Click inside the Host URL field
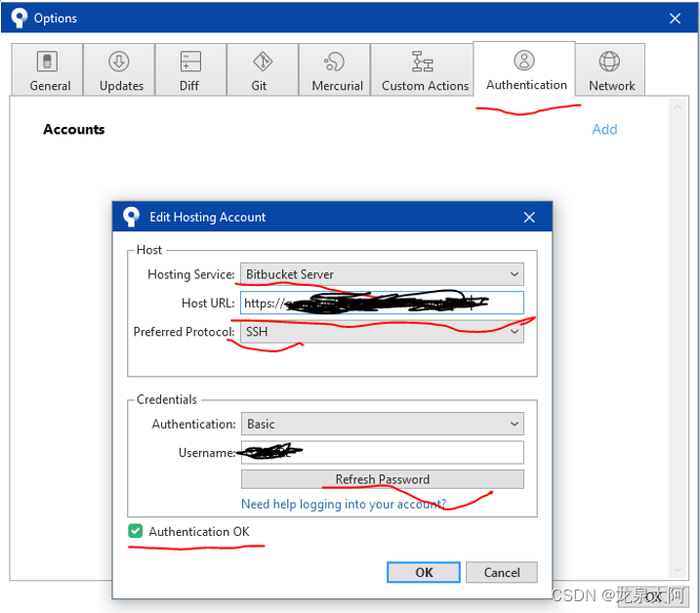Image resolution: width=700 pixels, height=613 pixels. (x=382, y=303)
